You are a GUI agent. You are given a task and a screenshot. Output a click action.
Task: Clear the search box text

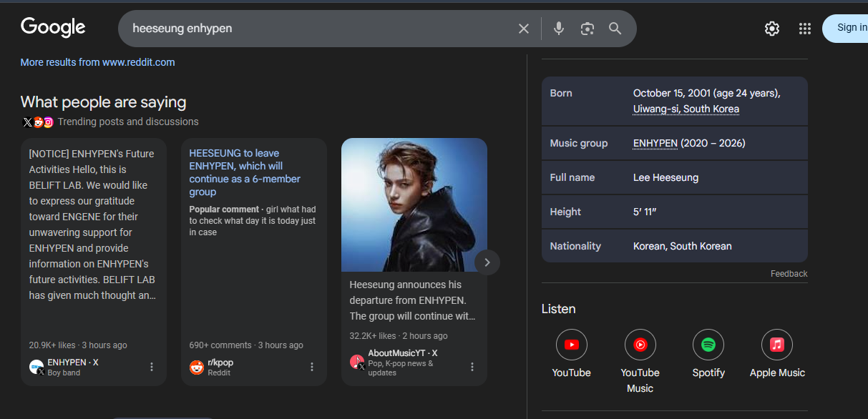tap(524, 29)
